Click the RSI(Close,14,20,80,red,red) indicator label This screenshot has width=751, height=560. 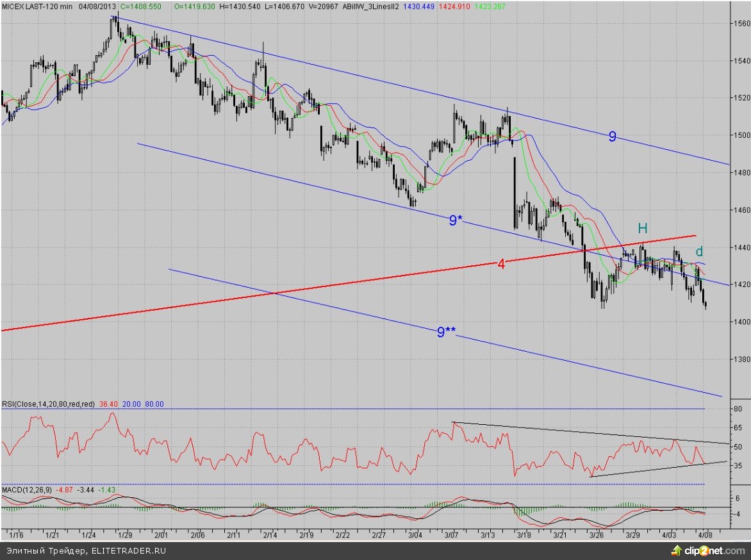[x=49, y=404]
